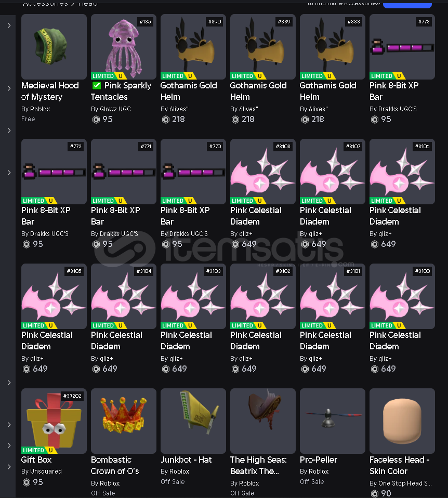Open The High Seas: Beatrix item picture

(x=262, y=421)
